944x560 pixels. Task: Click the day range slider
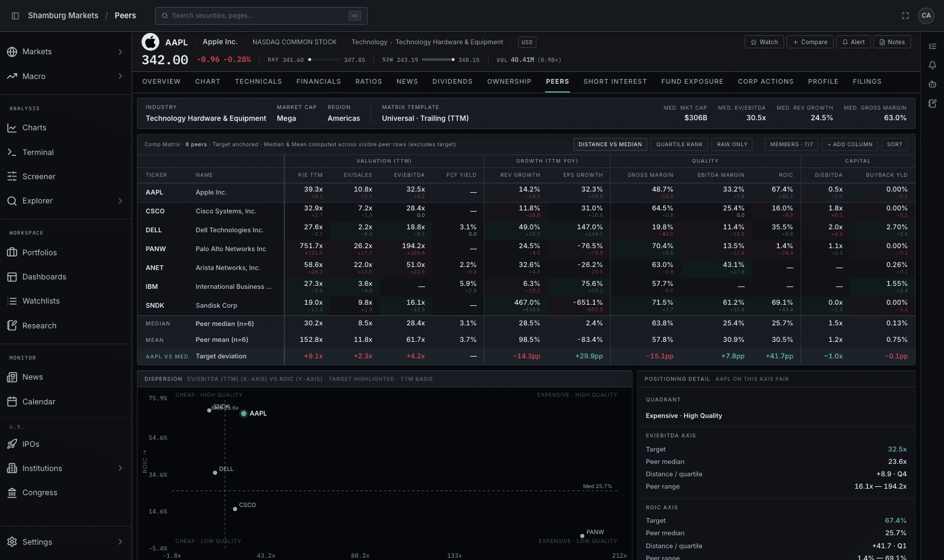coord(324,60)
